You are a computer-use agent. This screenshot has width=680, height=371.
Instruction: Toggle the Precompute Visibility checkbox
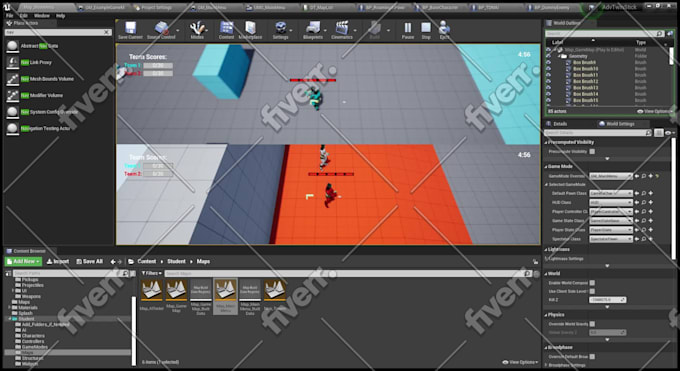(592, 151)
